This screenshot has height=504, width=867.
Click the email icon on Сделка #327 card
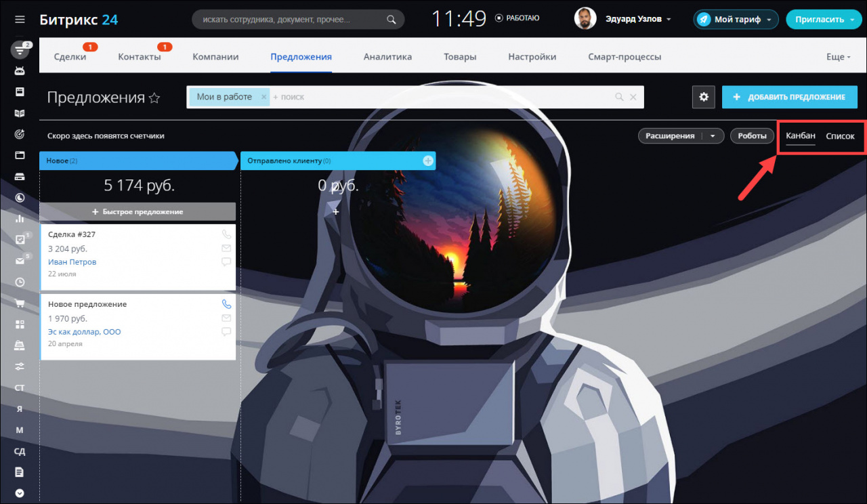coord(226,249)
